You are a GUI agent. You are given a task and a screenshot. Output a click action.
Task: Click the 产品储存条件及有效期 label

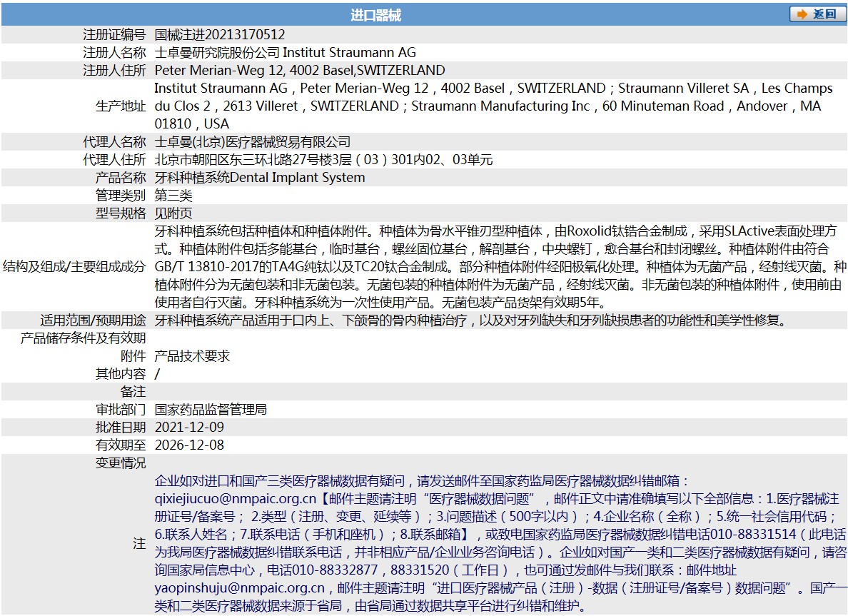(84, 338)
